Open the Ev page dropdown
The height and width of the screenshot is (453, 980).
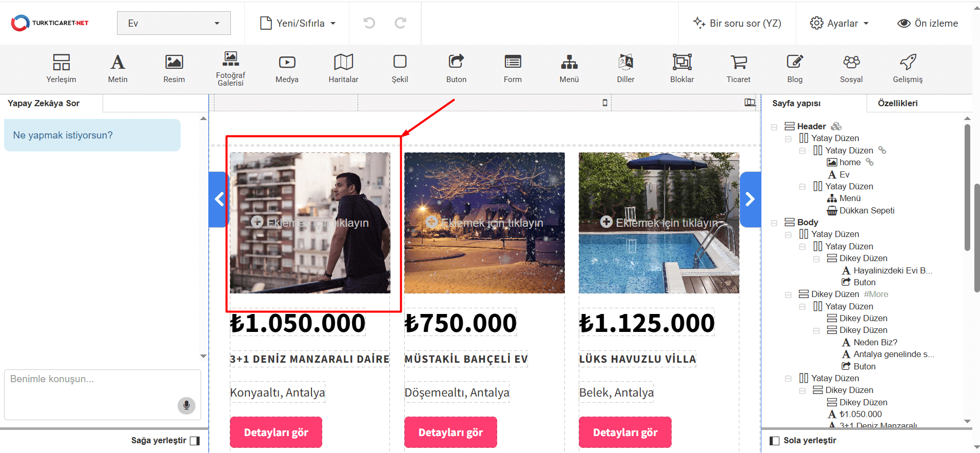click(173, 23)
